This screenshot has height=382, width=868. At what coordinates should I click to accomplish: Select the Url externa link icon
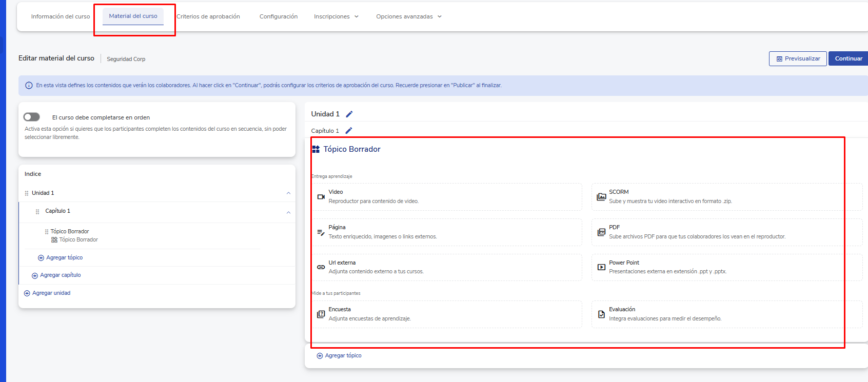[321, 267]
